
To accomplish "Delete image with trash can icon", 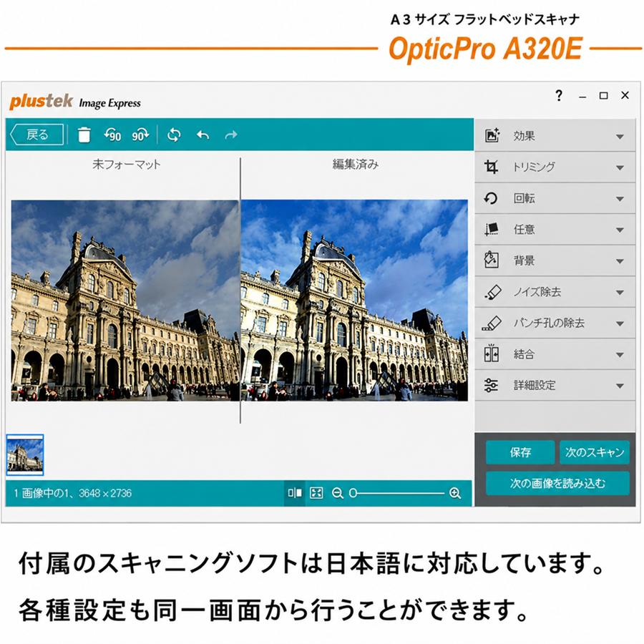I will click(x=84, y=135).
